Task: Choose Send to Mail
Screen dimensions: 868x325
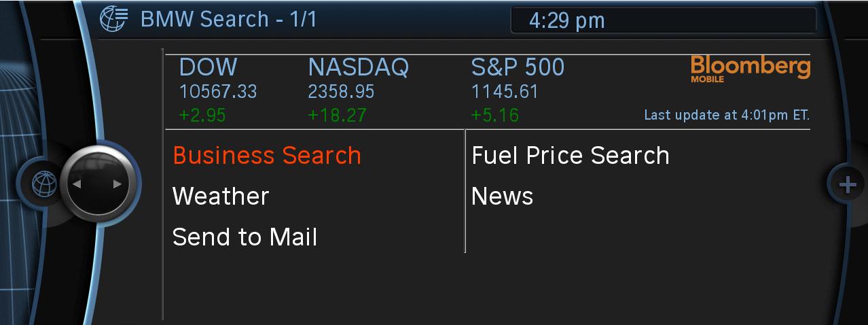Action: coord(245,237)
